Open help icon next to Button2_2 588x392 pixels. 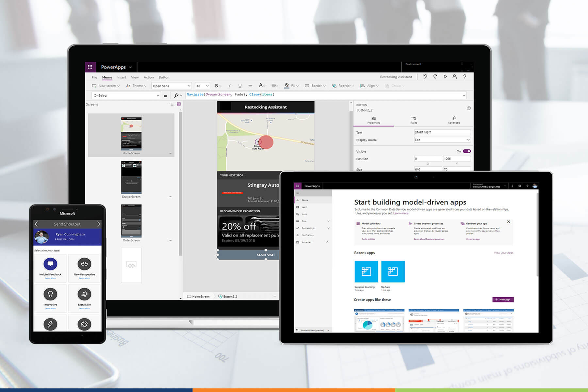(x=469, y=108)
